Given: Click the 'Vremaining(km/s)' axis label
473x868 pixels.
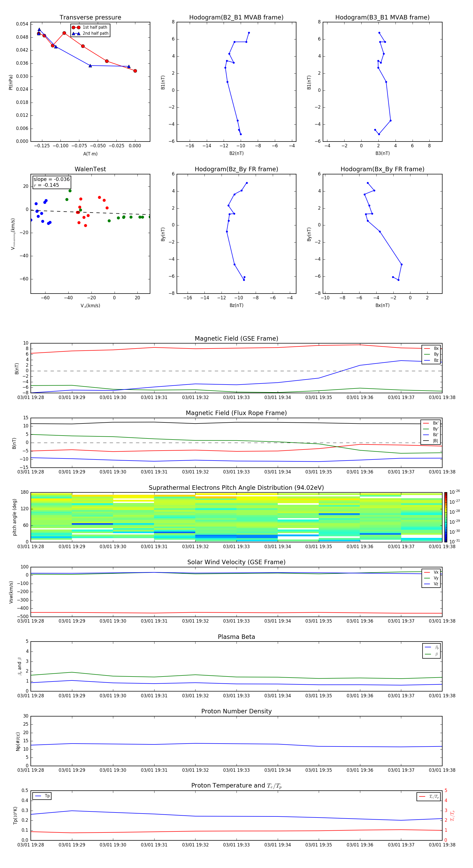Looking at the screenshot, I should pyautogui.click(x=13, y=234).
